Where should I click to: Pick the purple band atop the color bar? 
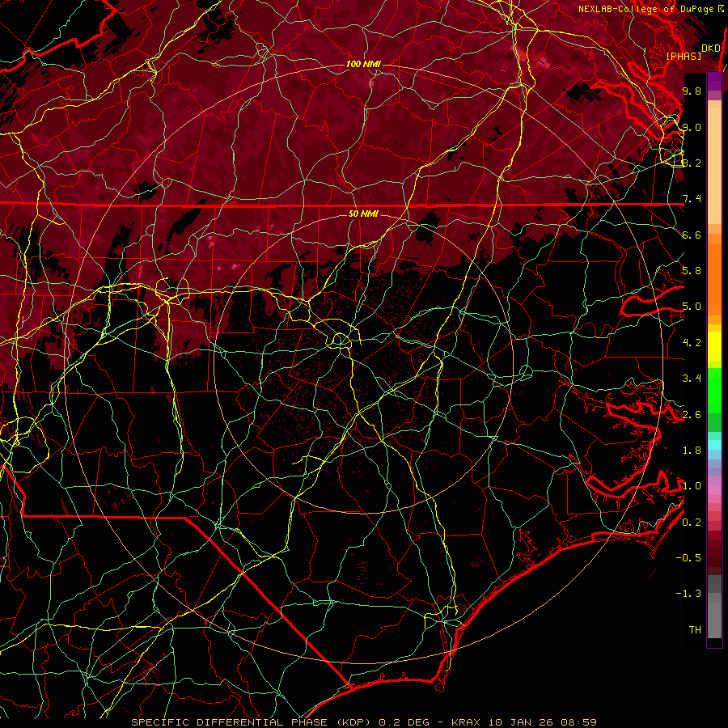714,81
